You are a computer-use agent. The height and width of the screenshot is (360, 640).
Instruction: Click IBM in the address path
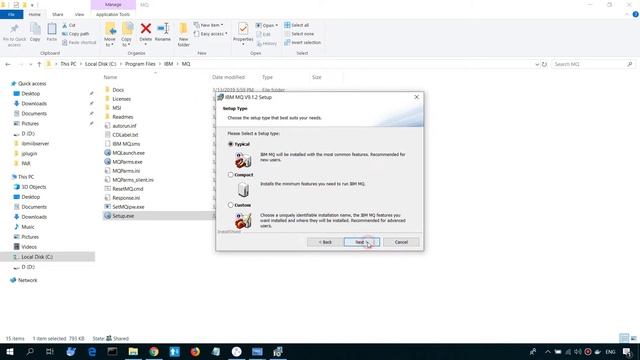[x=169, y=64]
